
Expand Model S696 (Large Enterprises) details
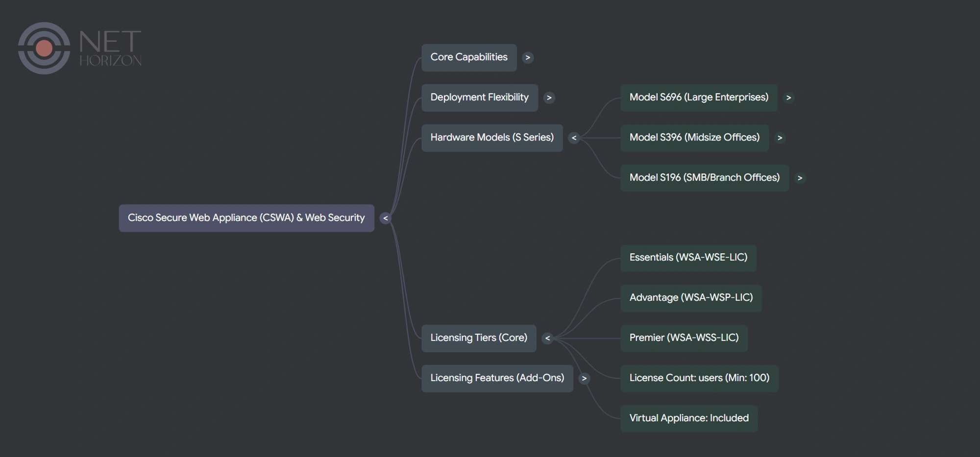tap(789, 98)
